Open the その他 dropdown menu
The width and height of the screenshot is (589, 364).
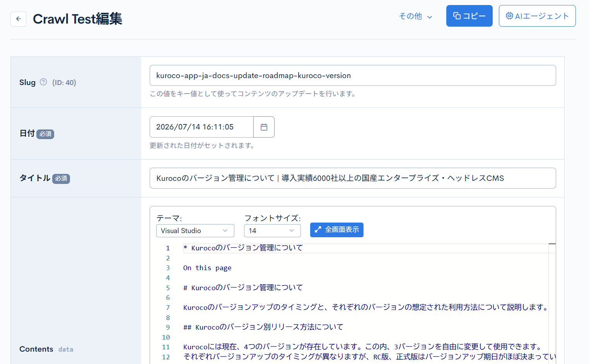click(x=416, y=16)
